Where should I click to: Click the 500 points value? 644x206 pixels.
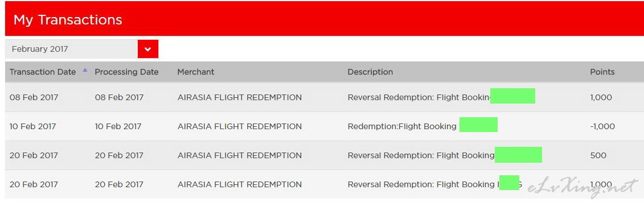[598, 155]
